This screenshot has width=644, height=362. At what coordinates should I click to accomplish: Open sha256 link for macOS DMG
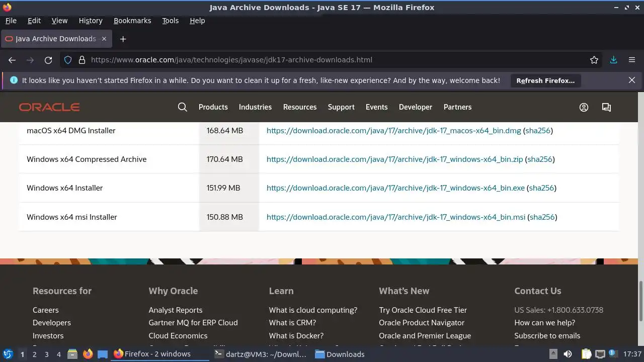tap(538, 131)
